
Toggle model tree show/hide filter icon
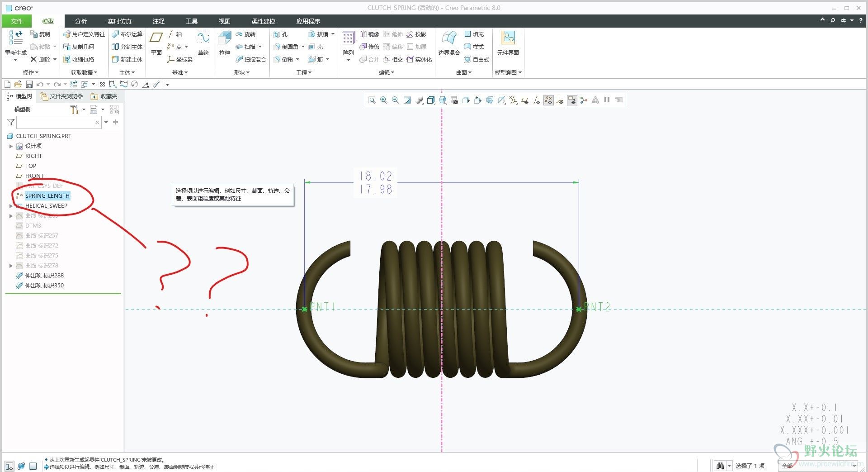114,110
